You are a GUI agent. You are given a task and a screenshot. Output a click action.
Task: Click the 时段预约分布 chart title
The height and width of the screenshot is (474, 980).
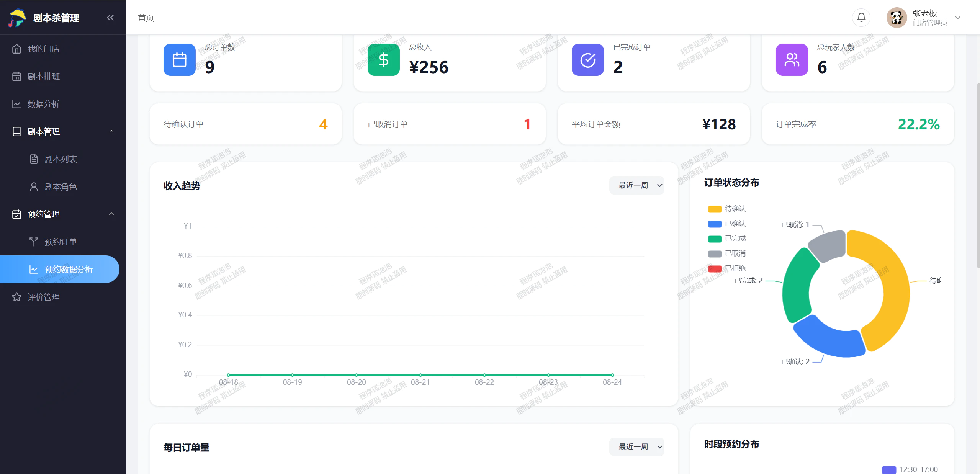(731, 444)
